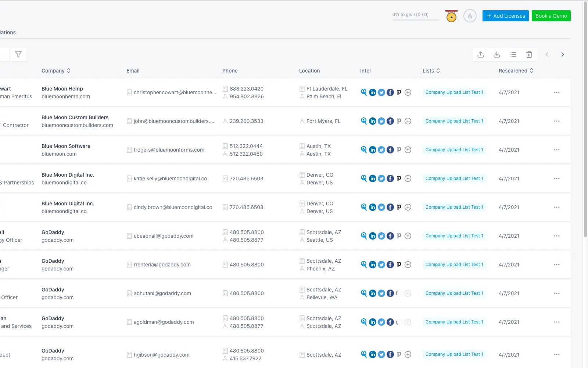588x368 pixels.
Task: Click the gold medal goal icon
Action: click(451, 16)
